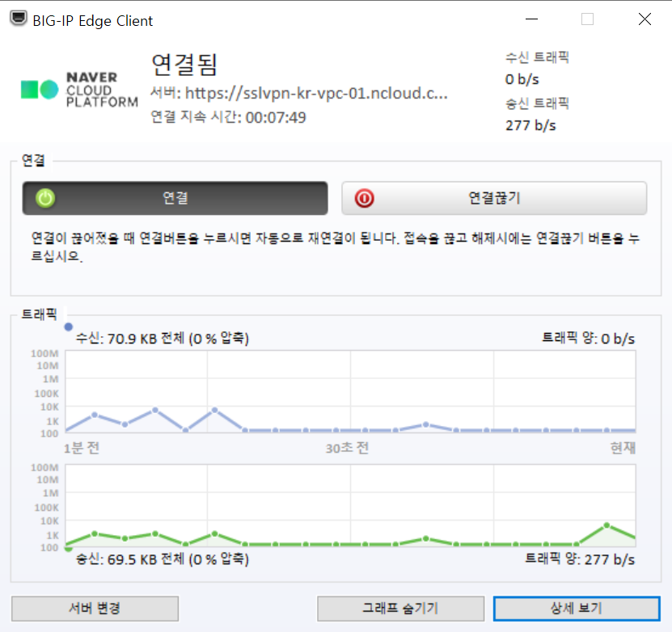Click the 트래픽 group label
The width and height of the screenshot is (672, 632).
(40, 314)
